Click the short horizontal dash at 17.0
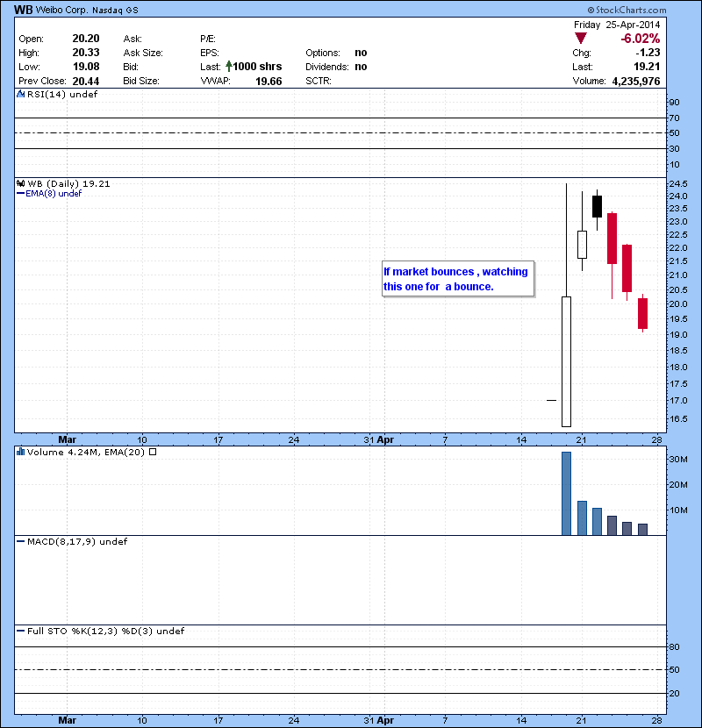Viewport: 702px width, 728px height. tap(551, 400)
